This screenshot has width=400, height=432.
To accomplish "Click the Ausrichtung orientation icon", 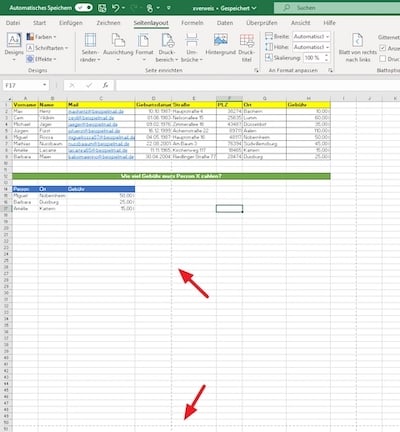I will click(118, 40).
